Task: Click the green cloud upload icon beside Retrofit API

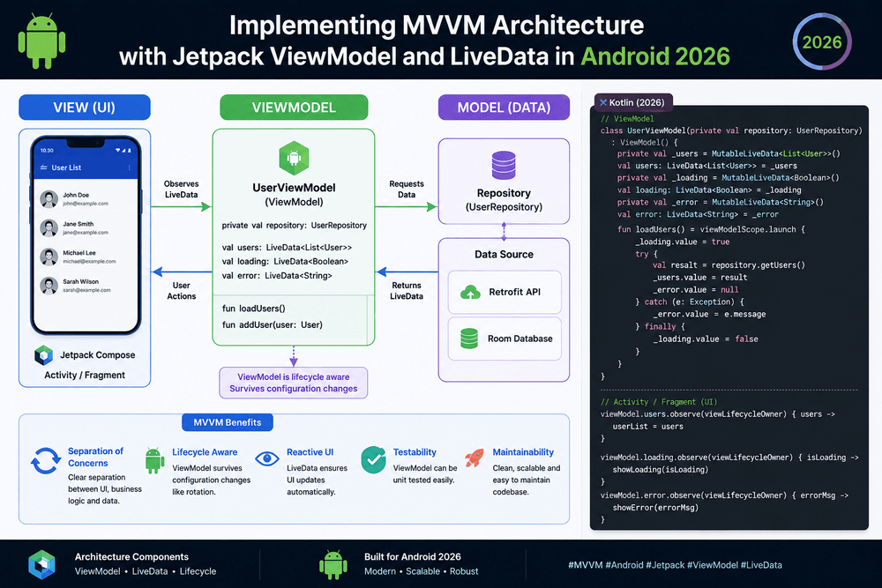Action: (470, 293)
